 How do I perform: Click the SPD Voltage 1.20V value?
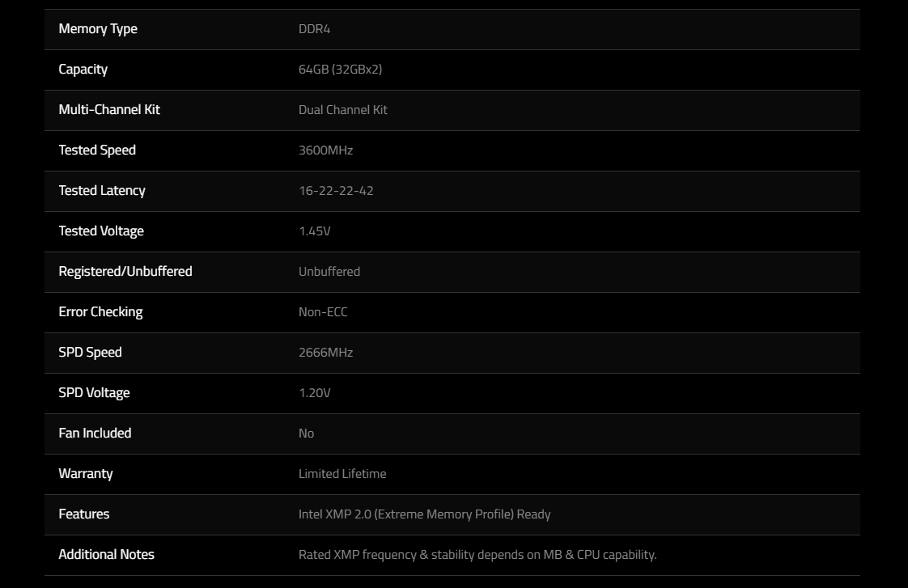point(315,393)
